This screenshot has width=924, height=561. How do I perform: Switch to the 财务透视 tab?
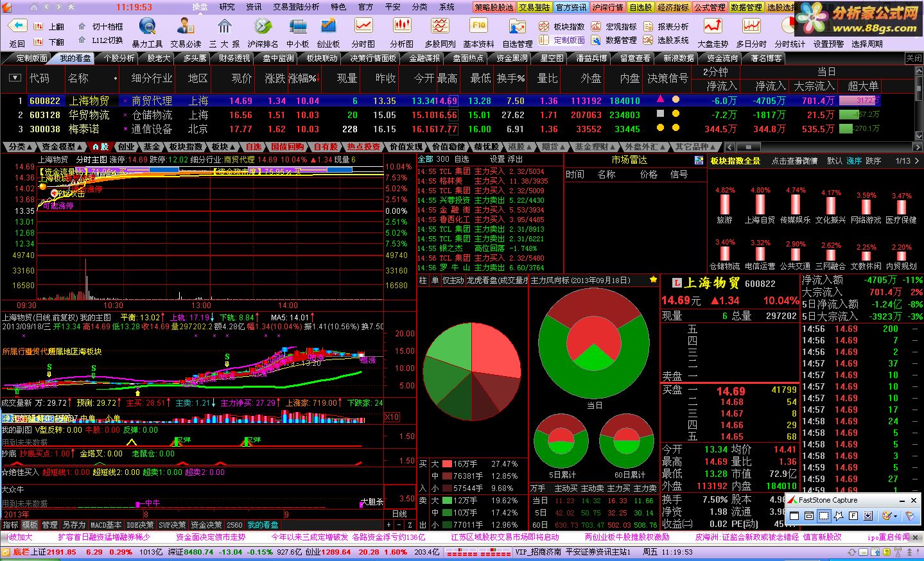(234, 58)
